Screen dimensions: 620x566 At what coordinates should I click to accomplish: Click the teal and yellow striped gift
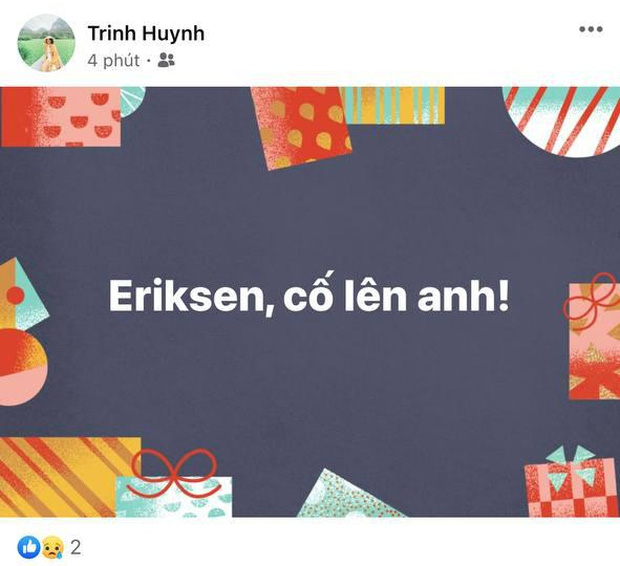click(393, 106)
